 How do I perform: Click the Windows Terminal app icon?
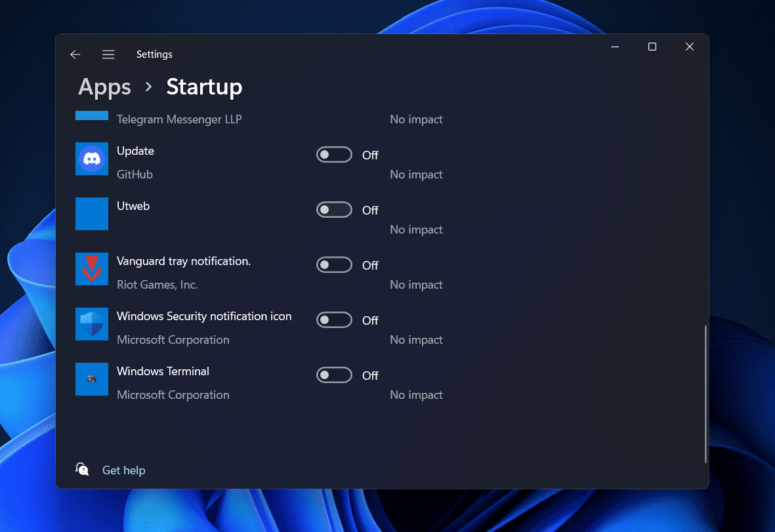(x=92, y=379)
